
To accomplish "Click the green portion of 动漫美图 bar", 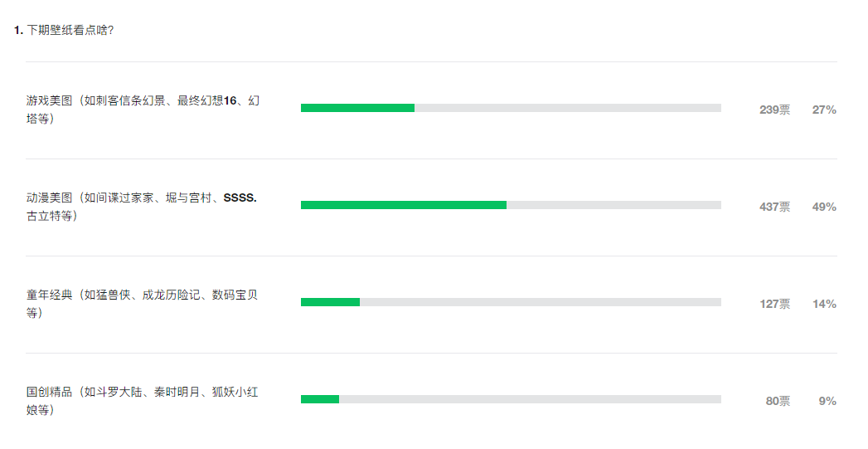I will pos(404,205).
